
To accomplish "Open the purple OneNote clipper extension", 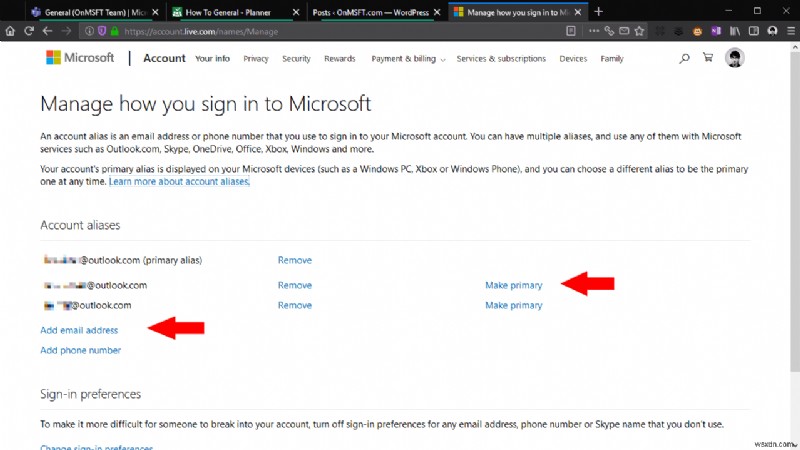I will pyautogui.click(x=716, y=31).
